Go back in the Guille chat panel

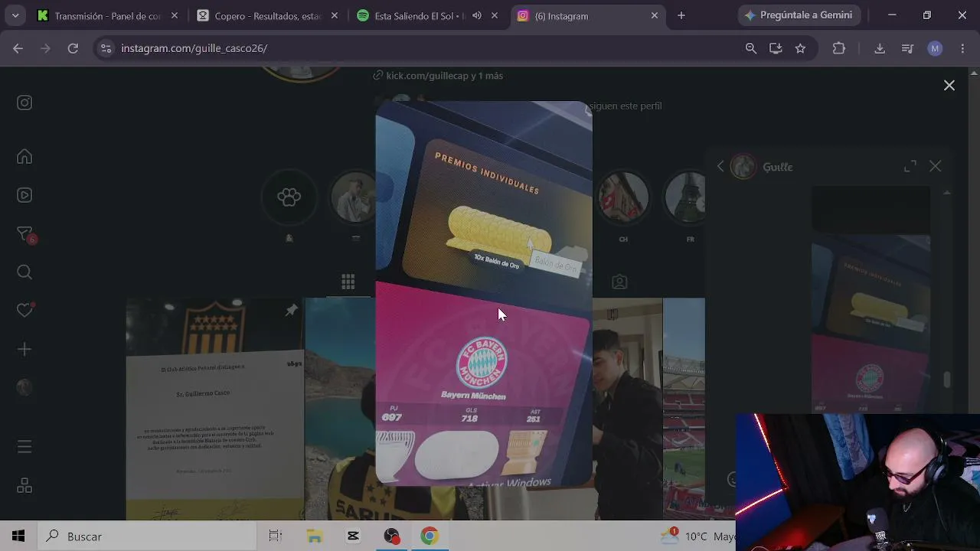(x=720, y=166)
